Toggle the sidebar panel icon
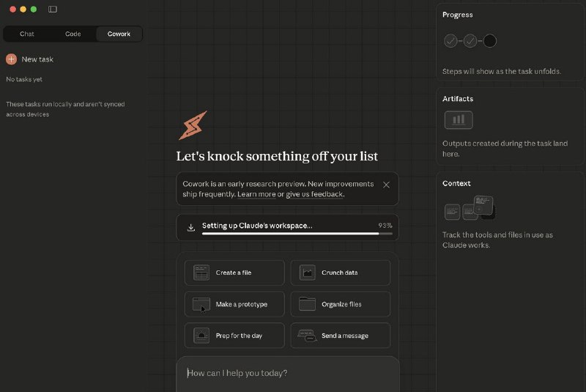Screen dimensions: 586x392 click(53, 10)
